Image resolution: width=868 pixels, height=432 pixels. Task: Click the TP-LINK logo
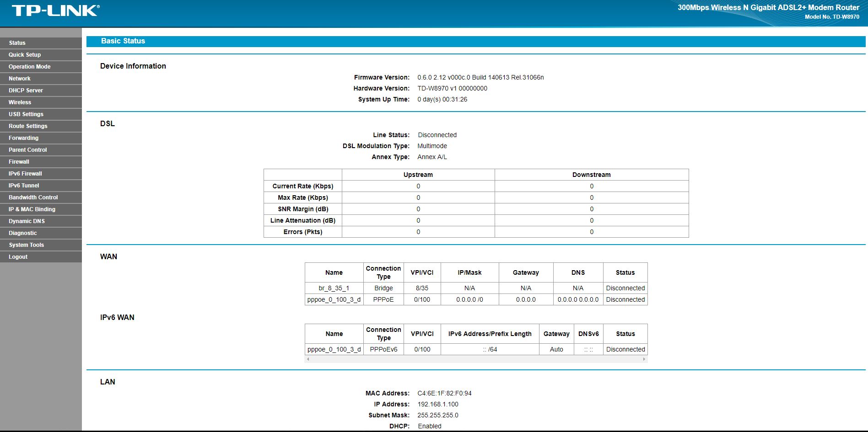tap(55, 11)
